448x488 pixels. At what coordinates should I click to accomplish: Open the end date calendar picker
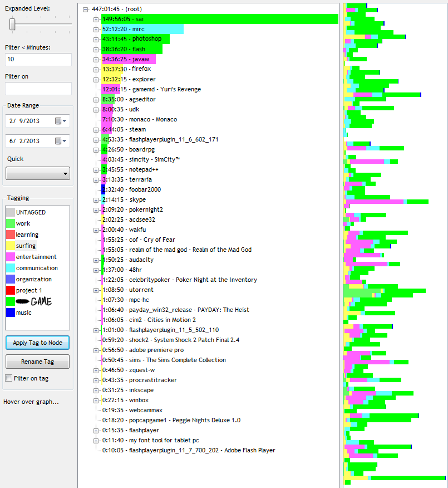point(61,141)
